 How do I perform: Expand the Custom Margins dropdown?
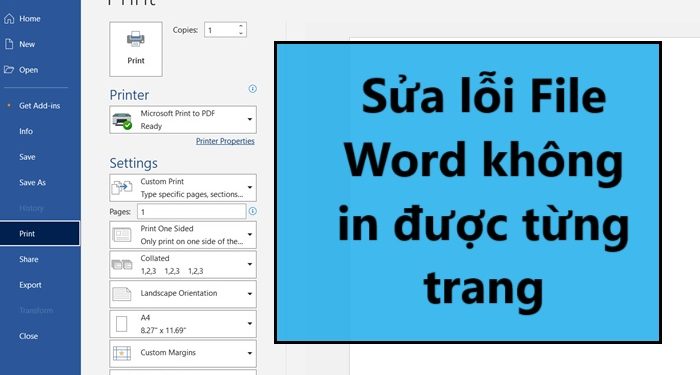click(x=183, y=353)
